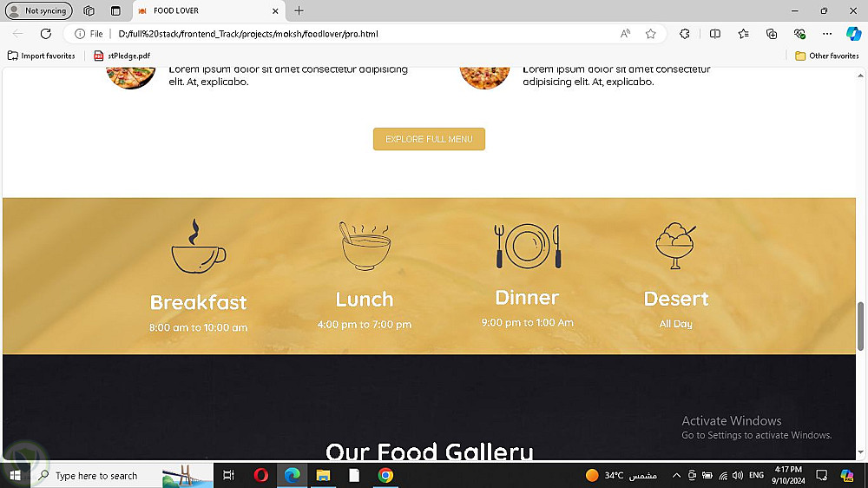This screenshot has width=868, height=488.
Task: Open the Copilot sidebar icon
Action: pos(853,34)
